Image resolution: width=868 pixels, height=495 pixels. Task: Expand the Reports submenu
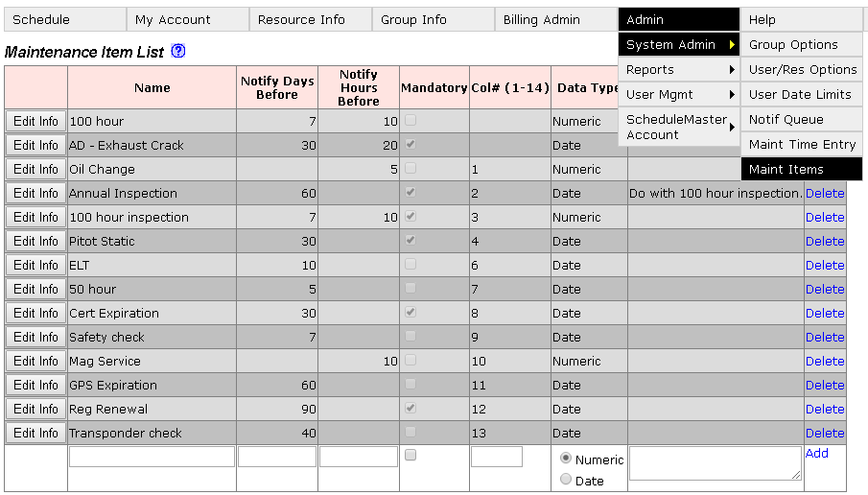click(x=679, y=69)
